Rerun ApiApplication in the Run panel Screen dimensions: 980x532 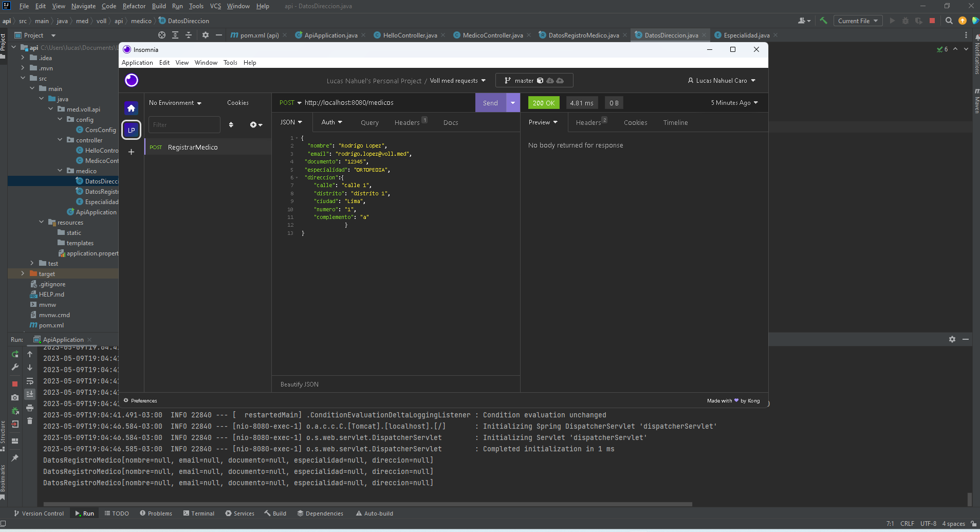tap(15, 354)
